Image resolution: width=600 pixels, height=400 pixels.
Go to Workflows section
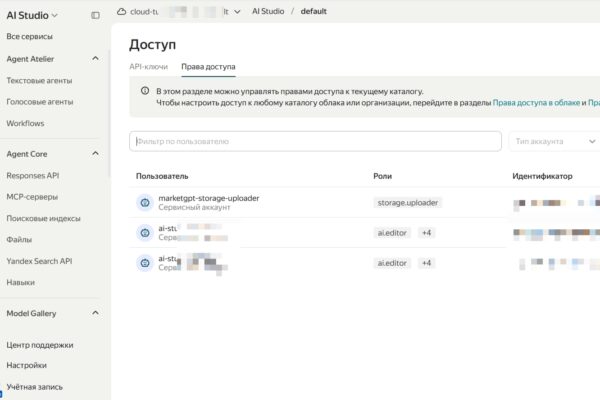pos(25,123)
